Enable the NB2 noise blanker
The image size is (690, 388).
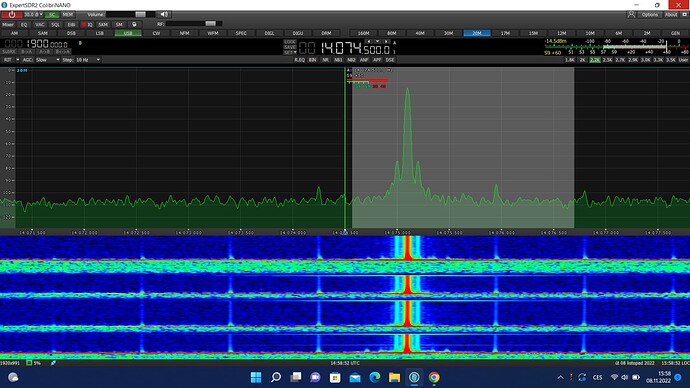[x=351, y=60]
